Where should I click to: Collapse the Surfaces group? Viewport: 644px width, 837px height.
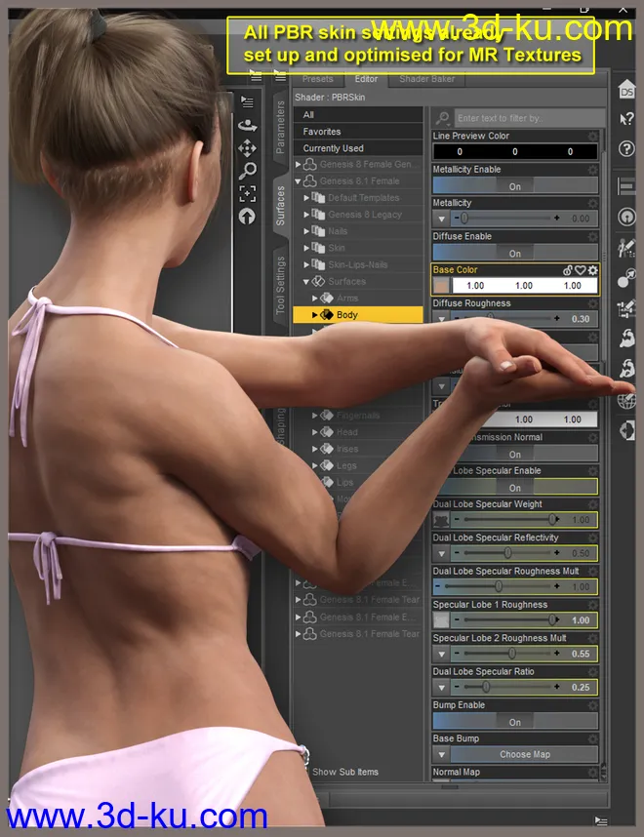[x=306, y=281]
